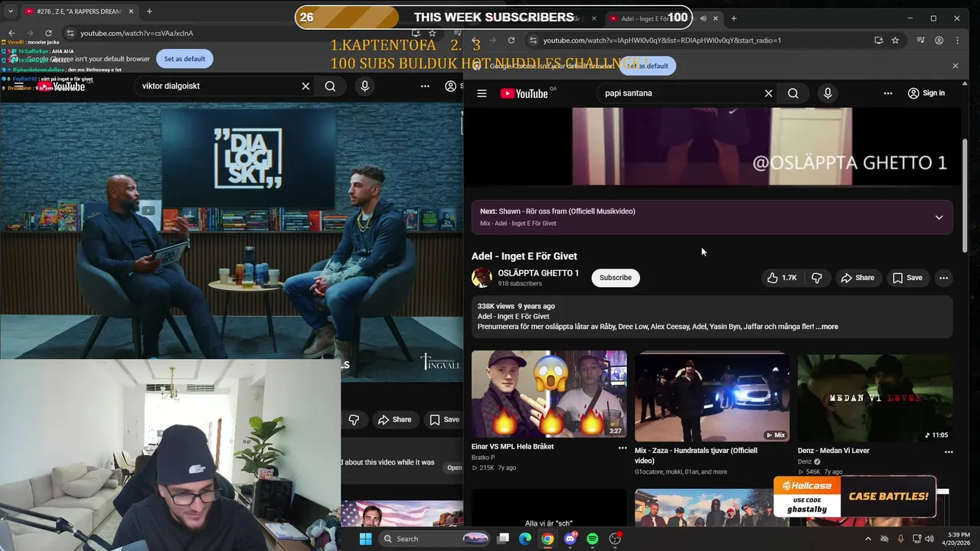Screen dimensions: 980x551
Task: Clear the 'papi santana' search text
Action: [x=769, y=93]
